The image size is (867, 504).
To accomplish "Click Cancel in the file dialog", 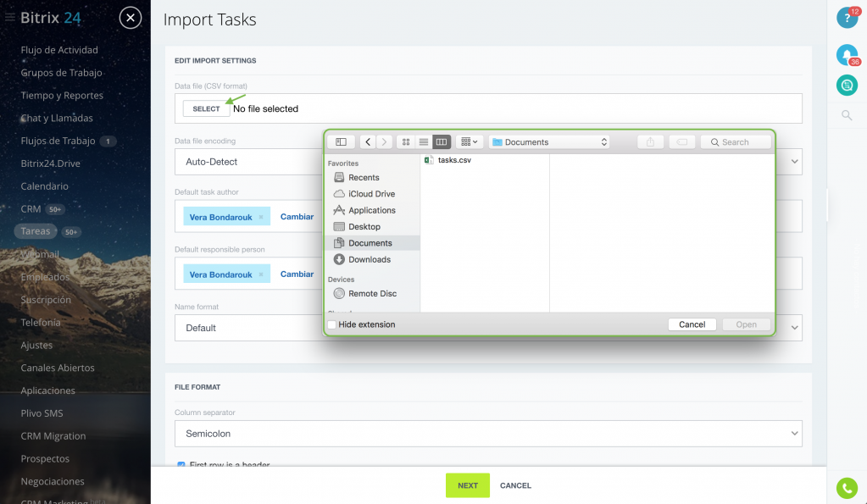I will 692,324.
